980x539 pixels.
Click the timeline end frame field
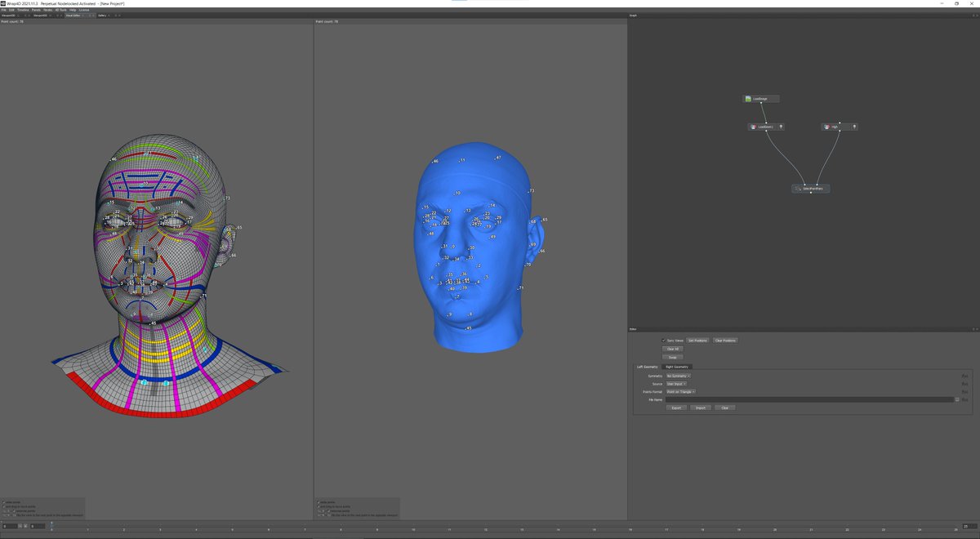pos(969,527)
